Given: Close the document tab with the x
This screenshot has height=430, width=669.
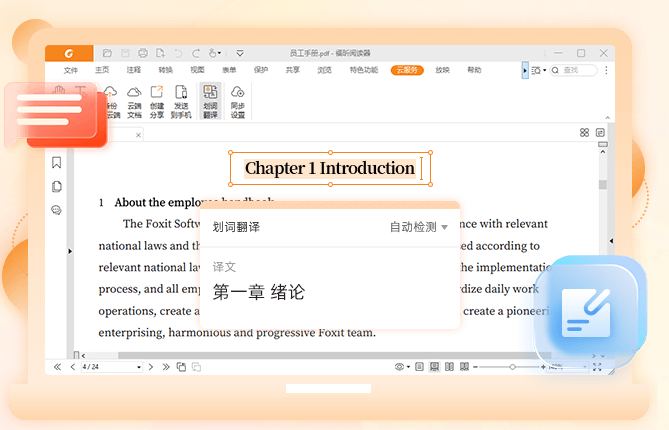Looking at the screenshot, I should (x=138, y=135).
